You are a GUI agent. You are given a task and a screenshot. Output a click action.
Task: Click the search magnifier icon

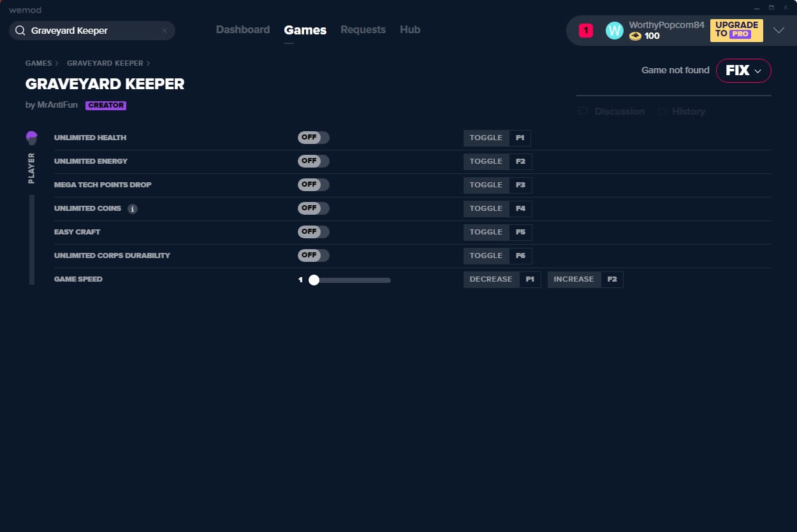point(20,31)
